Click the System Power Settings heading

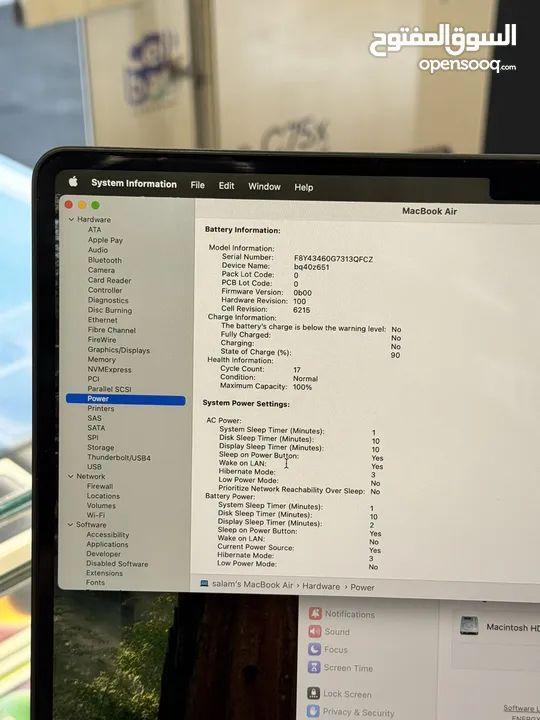[246, 404]
